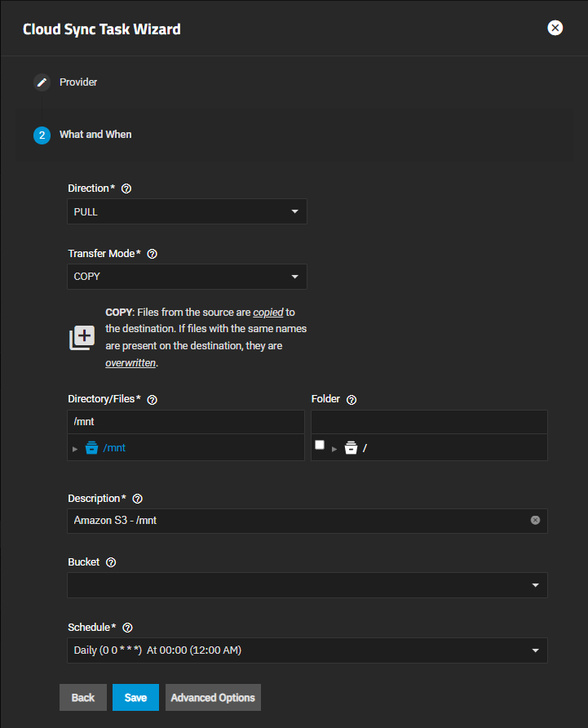This screenshot has width=588, height=728.
Task: Click the help icon next to Direction
Action: coord(126,189)
